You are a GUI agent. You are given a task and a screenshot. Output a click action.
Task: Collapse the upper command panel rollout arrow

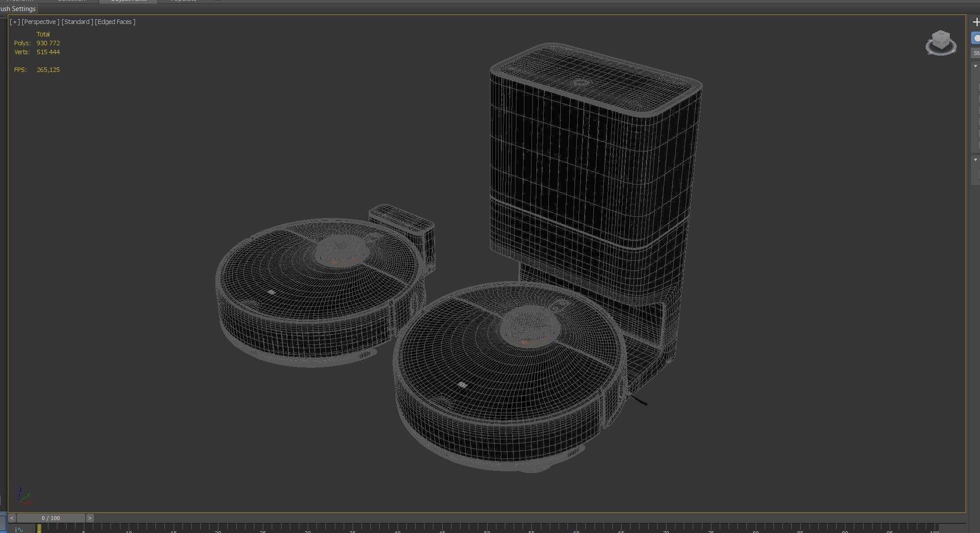976,66
